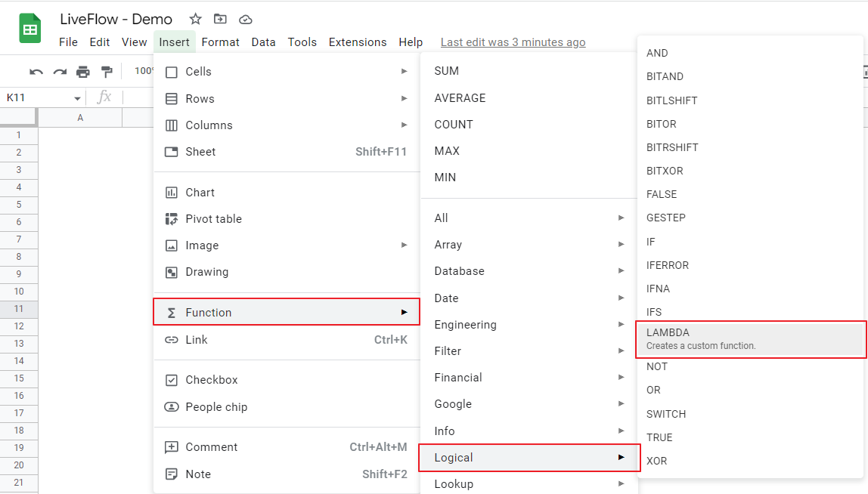This screenshot has height=494, width=868.
Task: Click the paint format icon
Action: pyautogui.click(x=107, y=71)
